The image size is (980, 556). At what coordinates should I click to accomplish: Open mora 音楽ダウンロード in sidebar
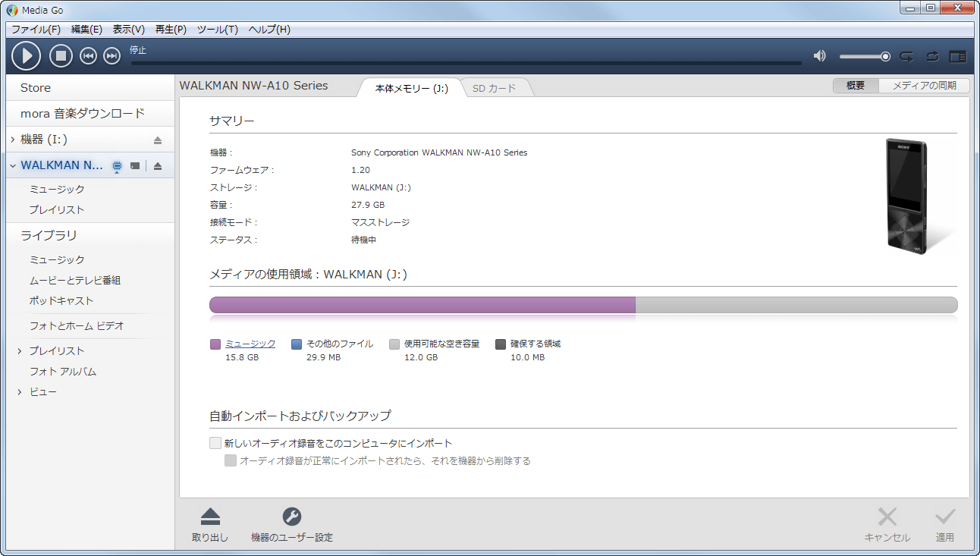click(90, 114)
